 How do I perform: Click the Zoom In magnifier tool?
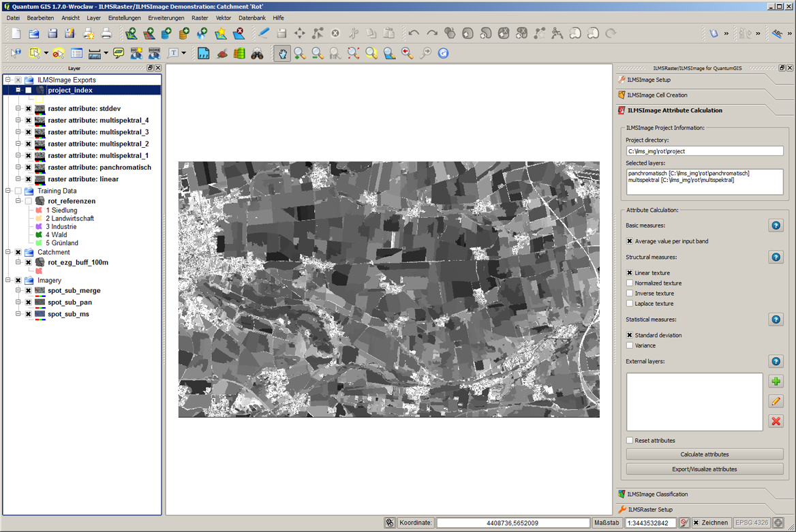coord(300,53)
